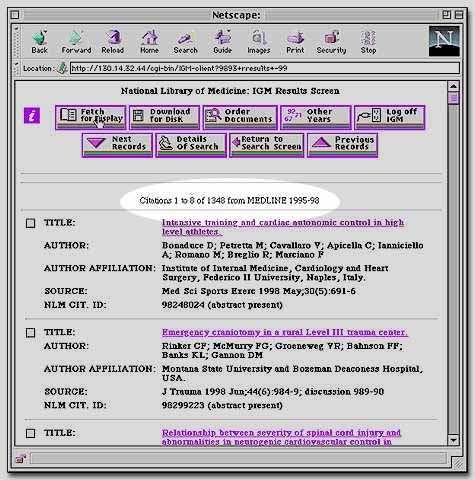Click the Forward toolbar button
475x480 pixels.
click(x=76, y=42)
